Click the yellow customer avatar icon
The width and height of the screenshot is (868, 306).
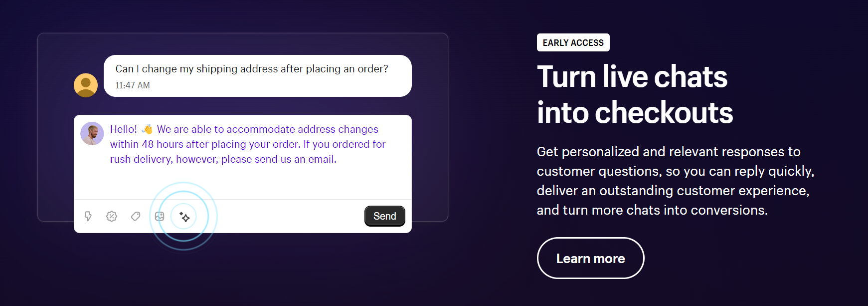click(x=86, y=85)
